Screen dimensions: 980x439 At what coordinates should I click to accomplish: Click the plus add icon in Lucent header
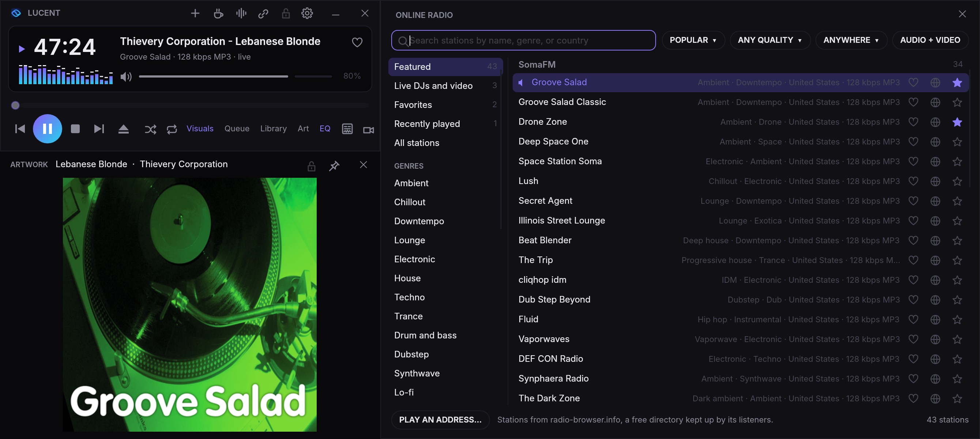[x=195, y=13]
